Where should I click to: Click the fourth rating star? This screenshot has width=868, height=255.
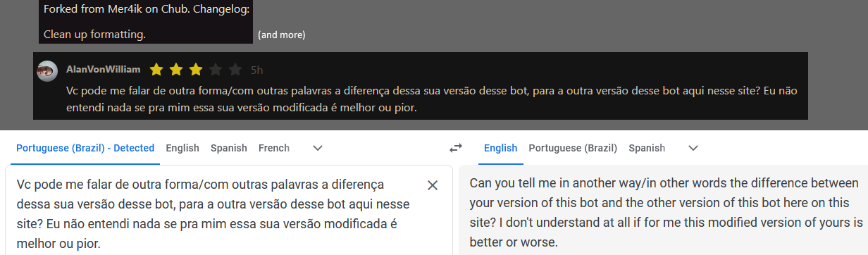click(x=216, y=70)
